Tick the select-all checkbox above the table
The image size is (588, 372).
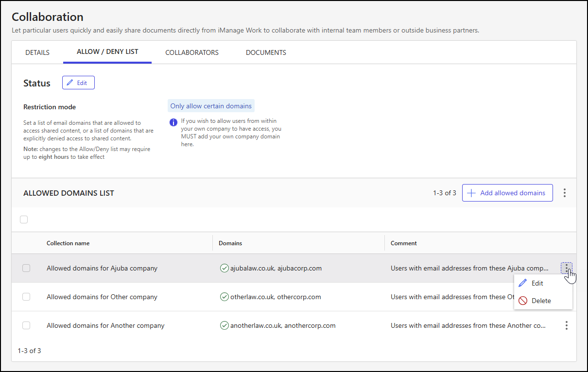coord(24,220)
